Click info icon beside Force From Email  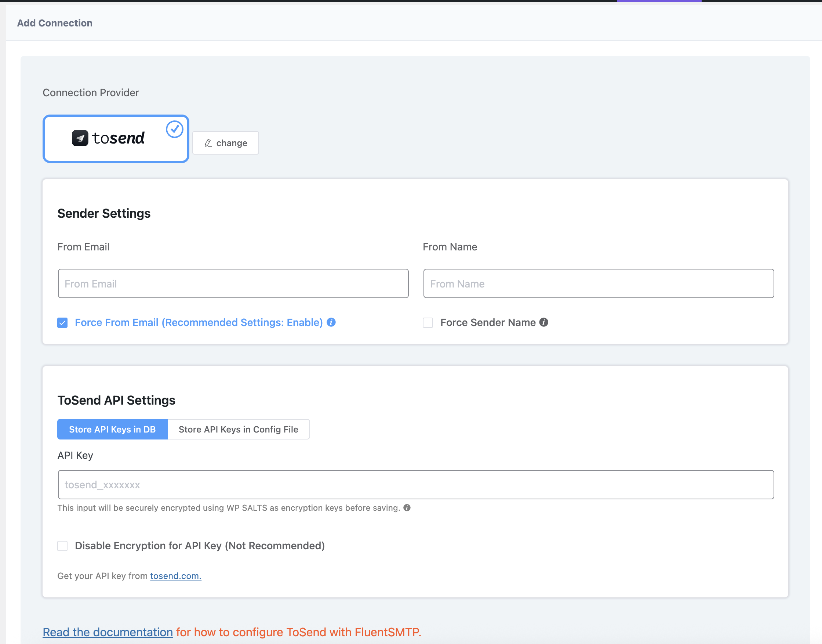(331, 322)
